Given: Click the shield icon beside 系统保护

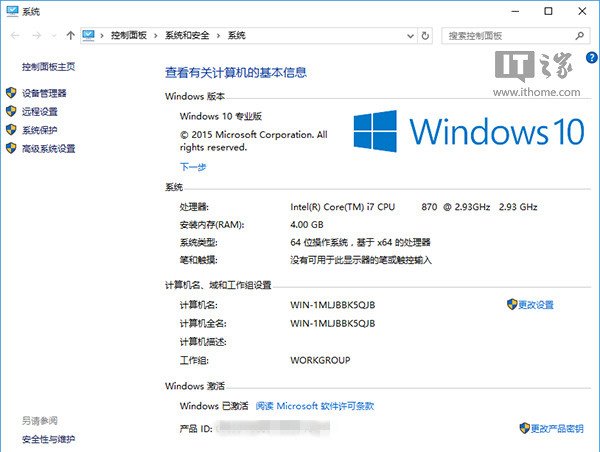Looking at the screenshot, I should point(11,129).
